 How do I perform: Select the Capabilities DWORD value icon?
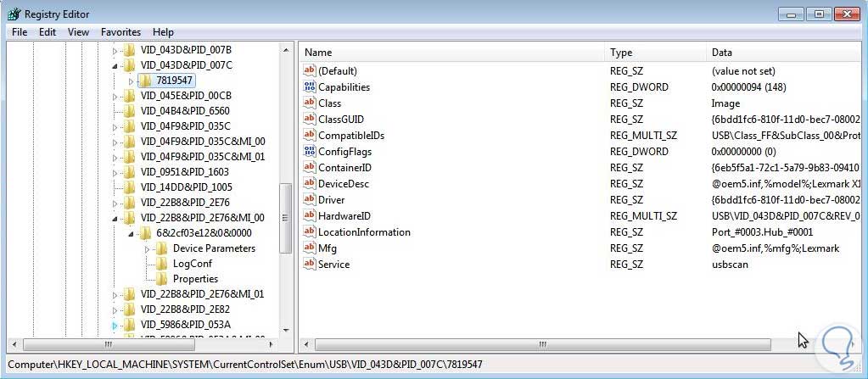point(310,86)
